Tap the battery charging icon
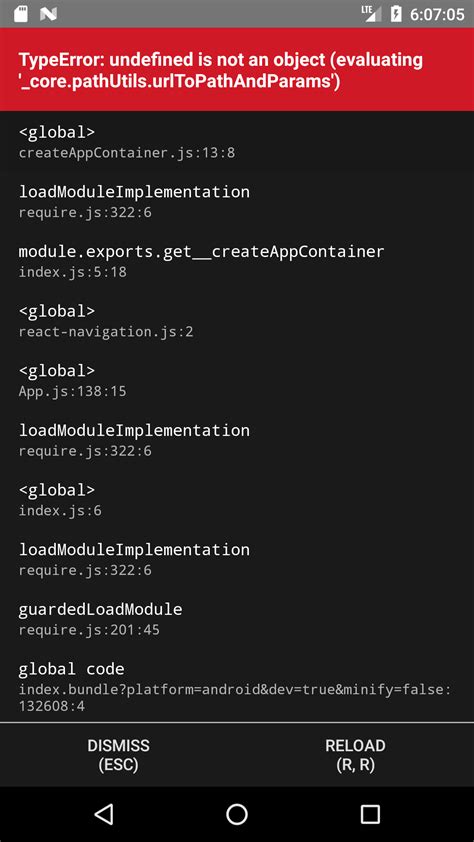 tap(396, 14)
